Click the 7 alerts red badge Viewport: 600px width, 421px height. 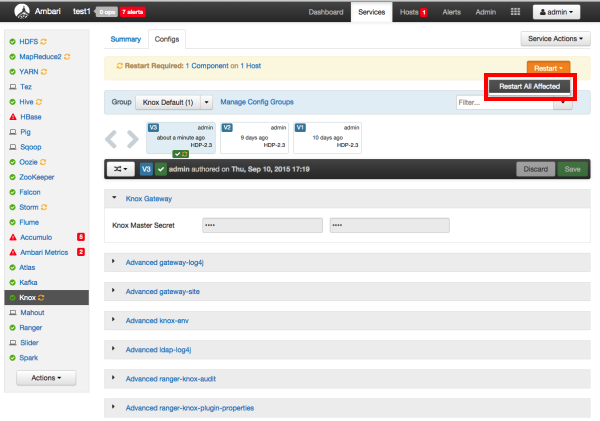point(132,12)
